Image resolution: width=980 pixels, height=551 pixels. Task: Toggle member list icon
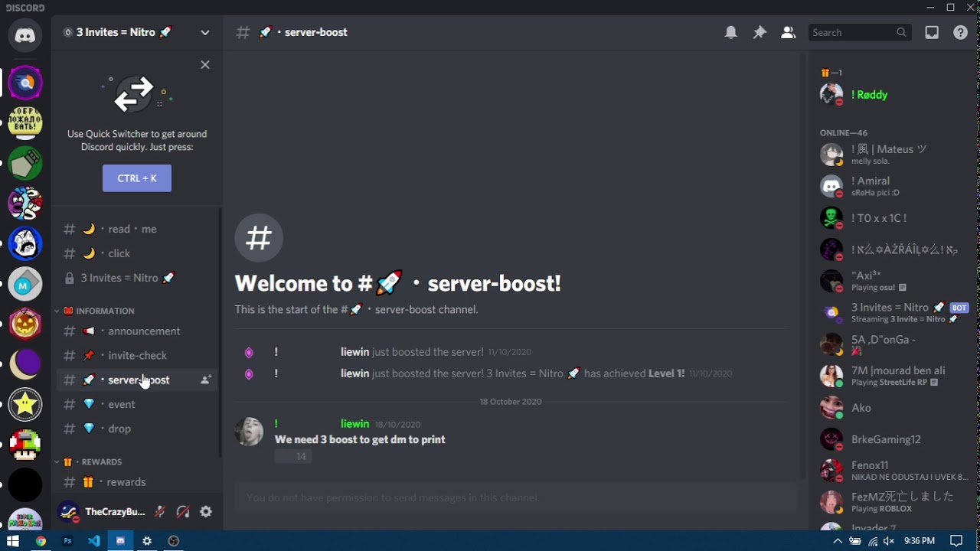(x=788, y=32)
